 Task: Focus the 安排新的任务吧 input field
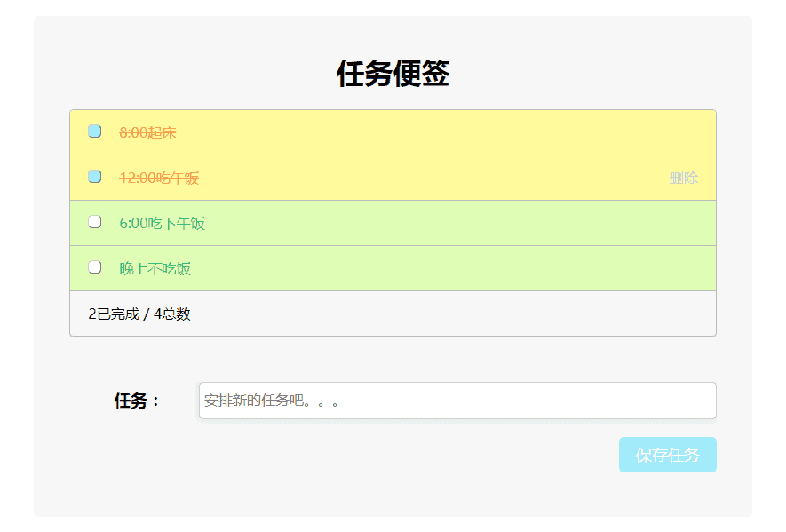(x=457, y=401)
